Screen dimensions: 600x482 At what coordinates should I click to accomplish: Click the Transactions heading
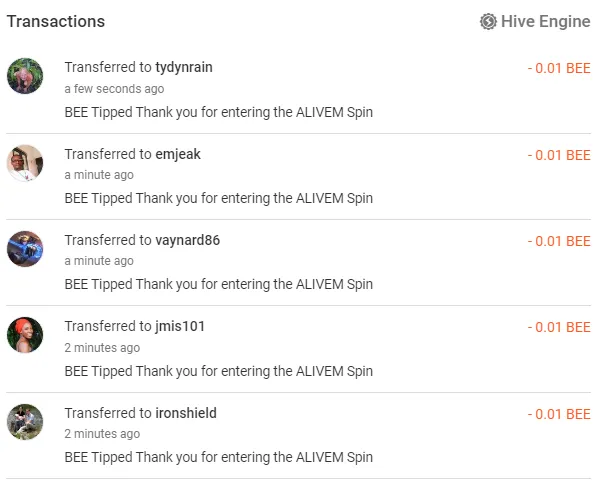pos(55,21)
